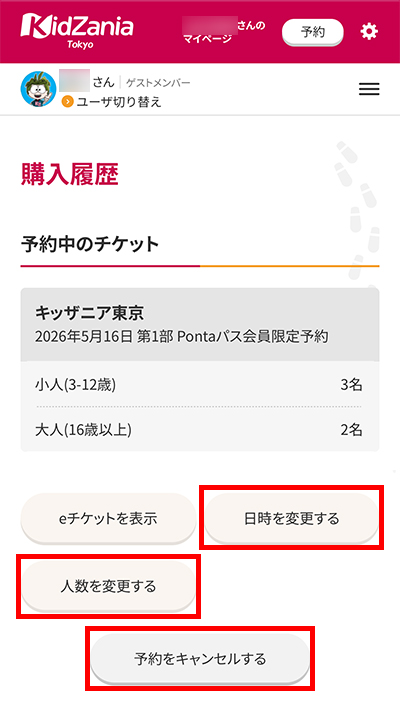The width and height of the screenshot is (400, 715).
Task: Click the 購入履歴 page title
Action: click(x=70, y=174)
